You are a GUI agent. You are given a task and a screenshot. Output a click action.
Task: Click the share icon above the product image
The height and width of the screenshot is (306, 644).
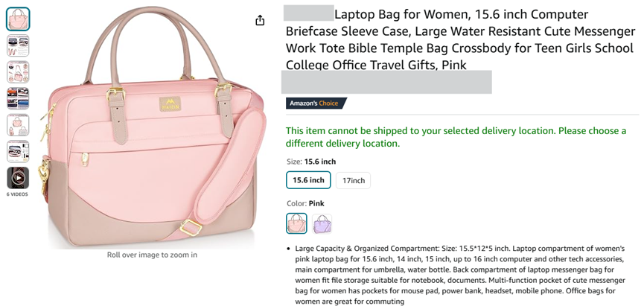coord(260,20)
